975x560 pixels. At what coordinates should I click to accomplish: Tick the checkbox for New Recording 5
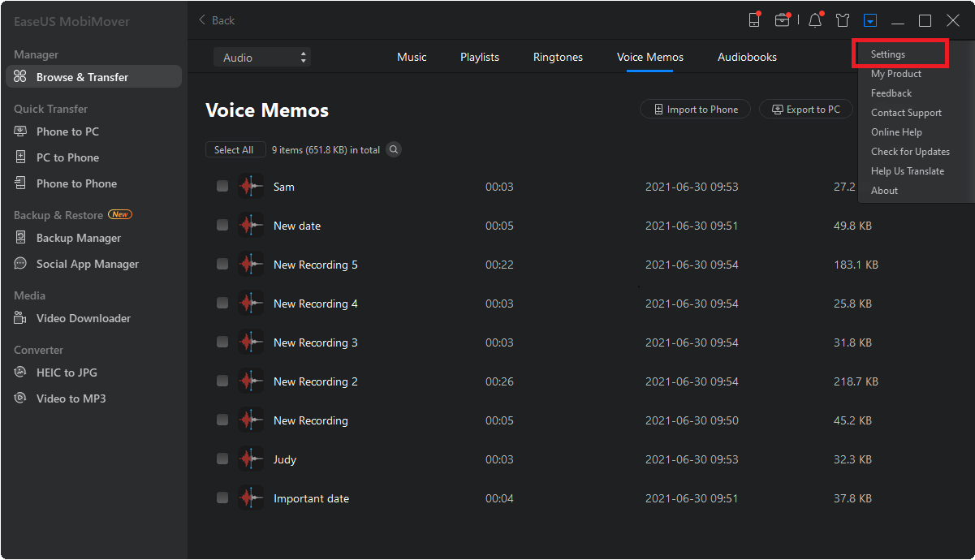[222, 265]
